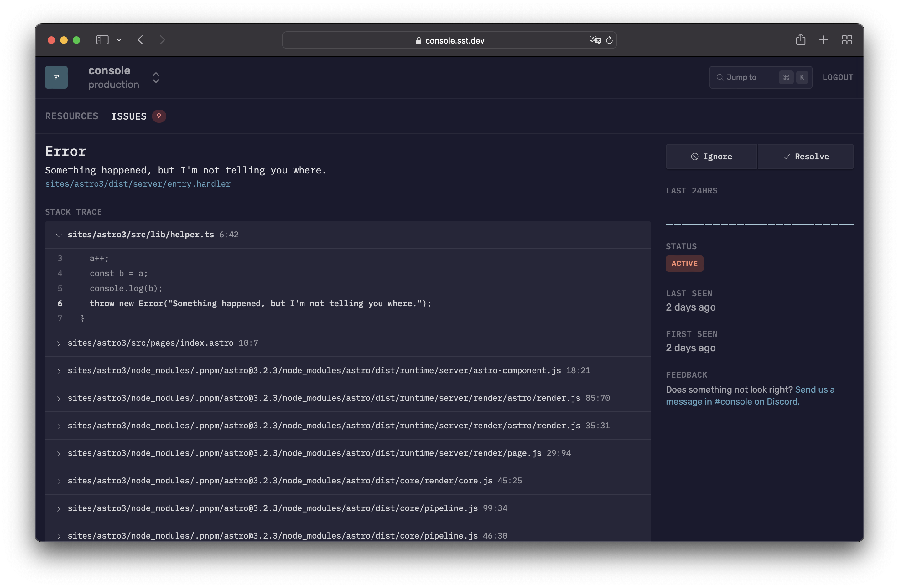Toggle the collapsed helper.ts stack frame
This screenshot has height=588, width=899.
pos(58,234)
